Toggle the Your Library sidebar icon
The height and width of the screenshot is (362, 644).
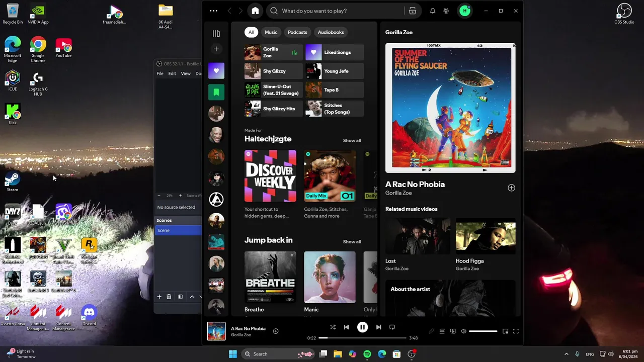point(216,33)
